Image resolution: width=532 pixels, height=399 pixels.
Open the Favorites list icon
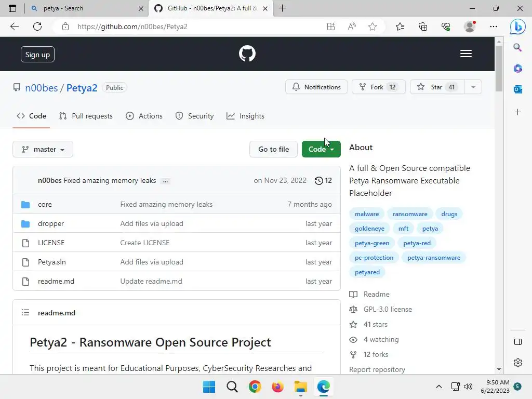(400, 26)
